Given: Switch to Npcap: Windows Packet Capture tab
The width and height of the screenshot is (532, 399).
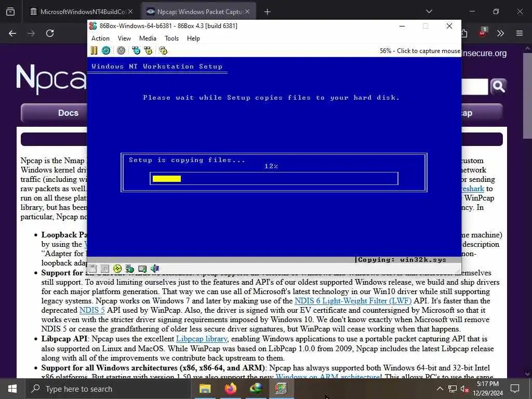Looking at the screenshot, I should (198, 12).
